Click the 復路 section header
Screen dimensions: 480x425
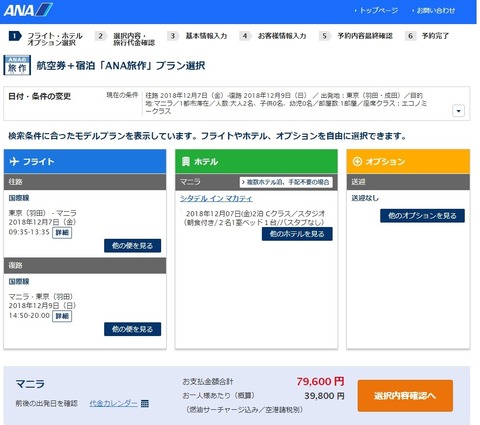pyautogui.click(x=85, y=265)
